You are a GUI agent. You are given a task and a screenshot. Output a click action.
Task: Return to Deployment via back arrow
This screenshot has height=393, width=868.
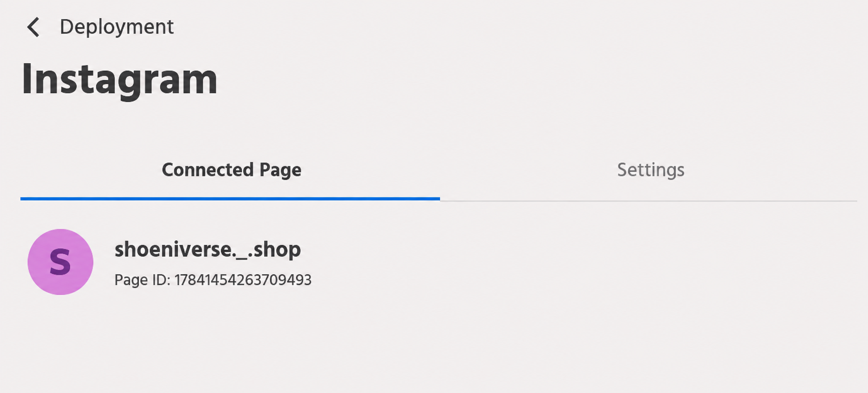point(33,27)
